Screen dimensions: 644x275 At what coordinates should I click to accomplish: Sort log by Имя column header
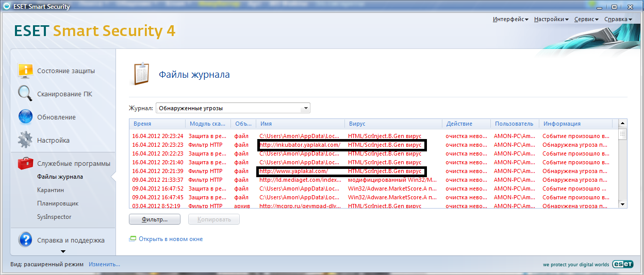[x=300, y=124]
